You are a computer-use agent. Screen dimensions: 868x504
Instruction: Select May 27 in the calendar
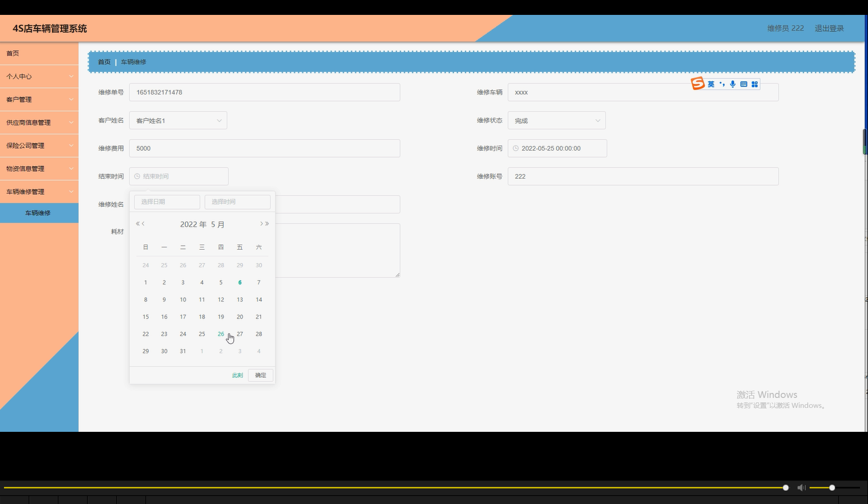click(x=240, y=334)
